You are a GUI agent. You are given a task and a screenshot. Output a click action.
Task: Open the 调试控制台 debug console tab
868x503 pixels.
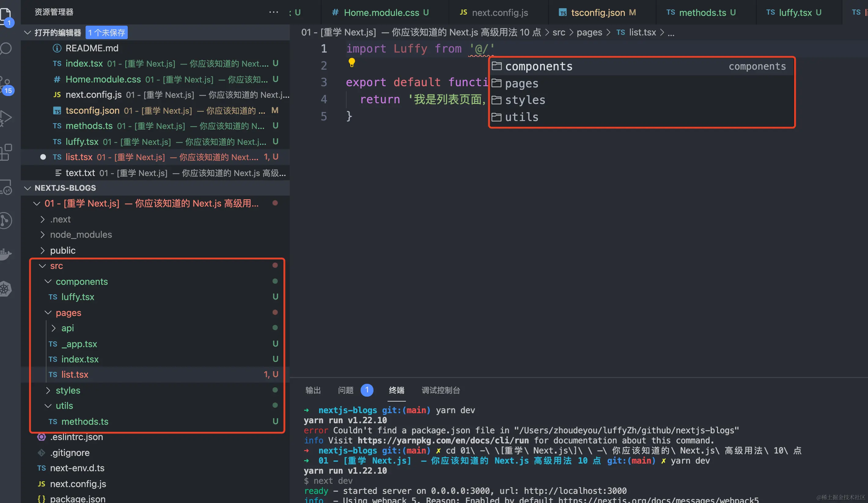click(x=440, y=390)
